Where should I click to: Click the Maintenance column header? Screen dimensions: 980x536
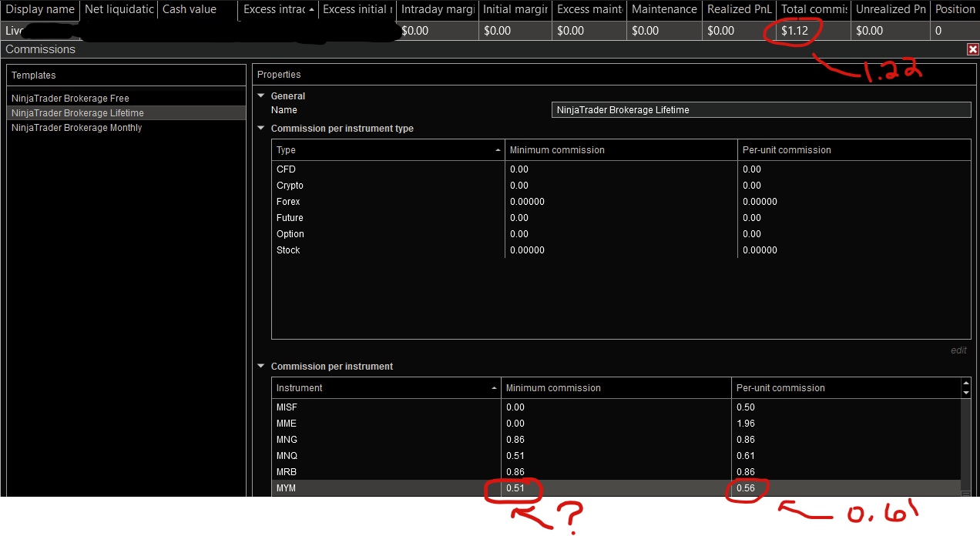pyautogui.click(x=664, y=10)
